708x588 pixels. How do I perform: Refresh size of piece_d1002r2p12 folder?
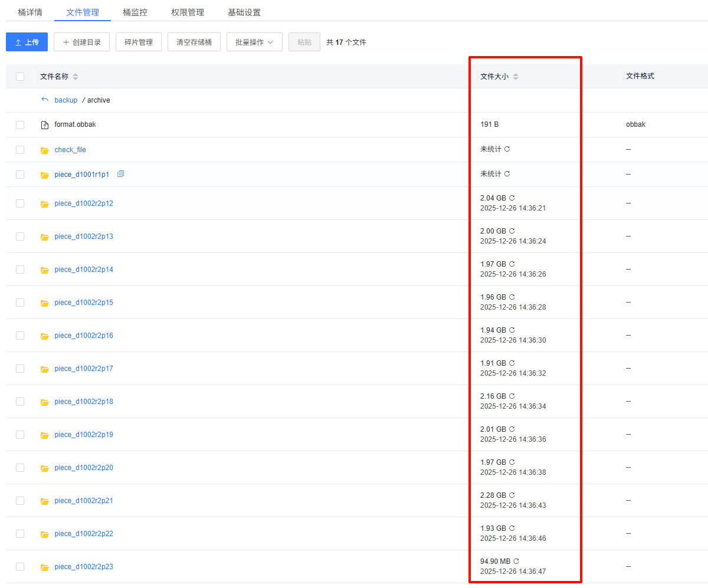click(x=512, y=198)
